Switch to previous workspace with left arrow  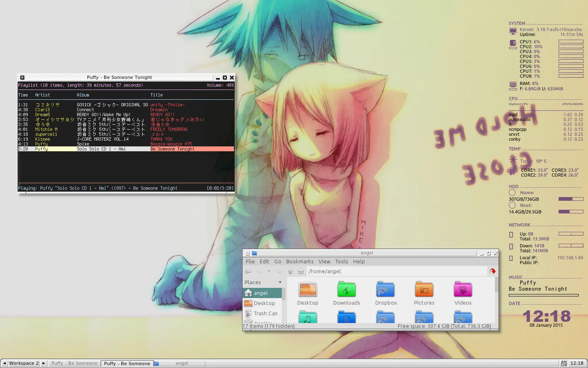coord(4,363)
